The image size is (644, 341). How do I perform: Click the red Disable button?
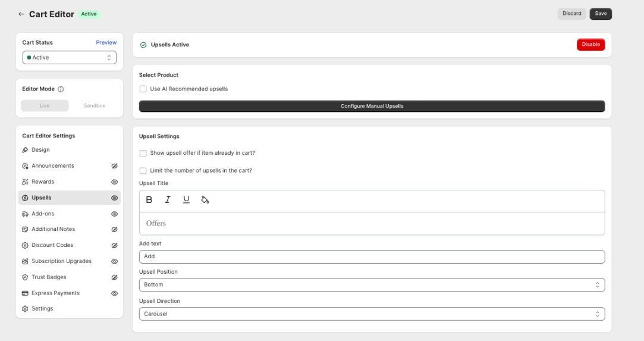(590, 45)
